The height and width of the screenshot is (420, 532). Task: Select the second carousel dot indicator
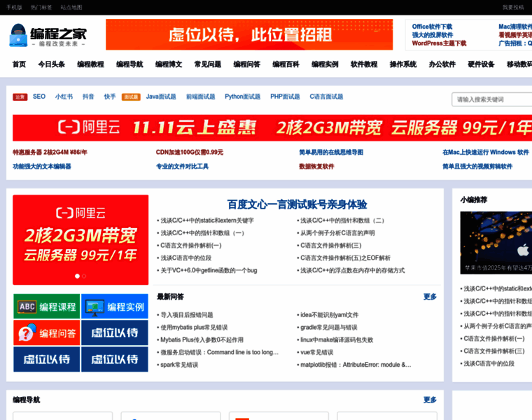click(x=84, y=276)
